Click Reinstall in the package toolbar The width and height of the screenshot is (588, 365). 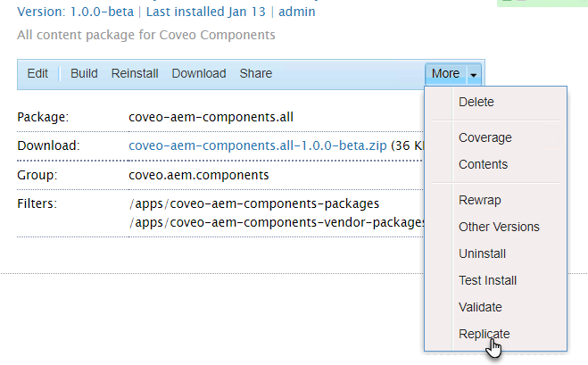click(135, 73)
